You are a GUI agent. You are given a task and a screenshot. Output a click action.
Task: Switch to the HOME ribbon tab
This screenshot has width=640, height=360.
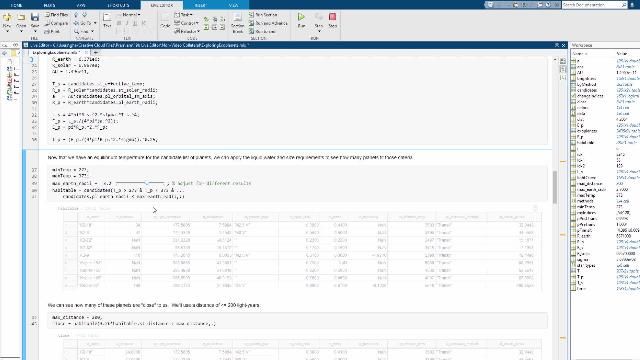(16, 5)
